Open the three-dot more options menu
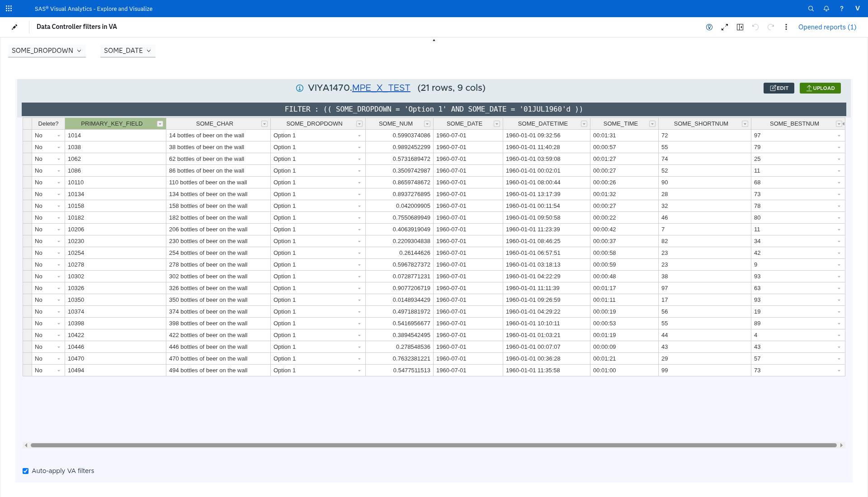The width and height of the screenshot is (868, 497). [x=786, y=27]
